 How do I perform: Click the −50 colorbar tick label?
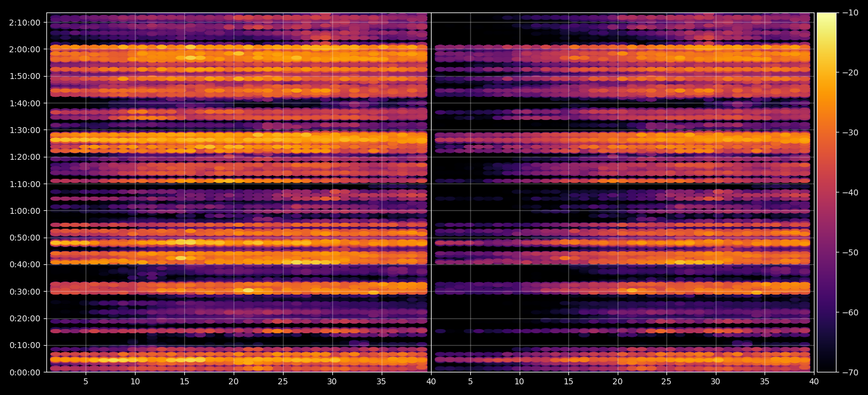[850, 252]
